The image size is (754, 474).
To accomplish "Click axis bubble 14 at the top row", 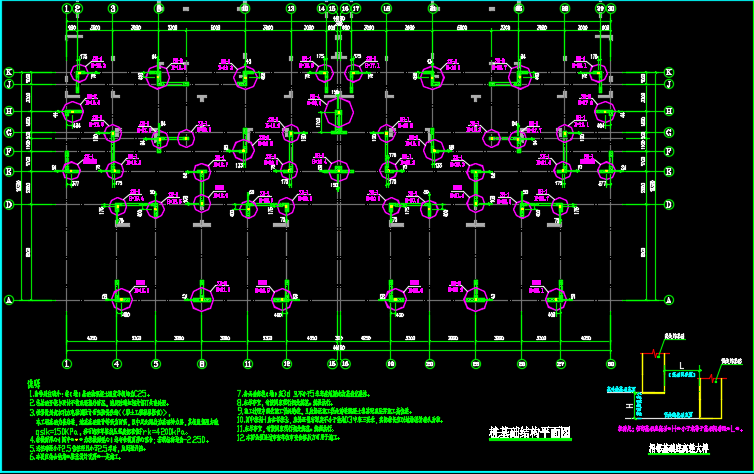I will coord(322,8).
